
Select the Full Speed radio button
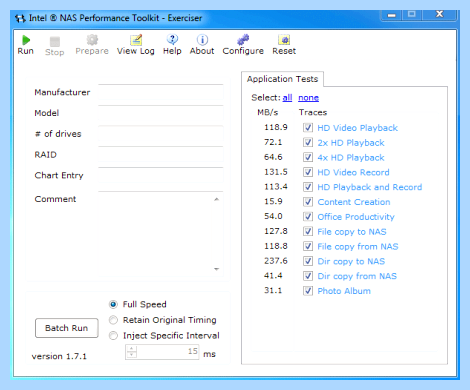coord(113,304)
